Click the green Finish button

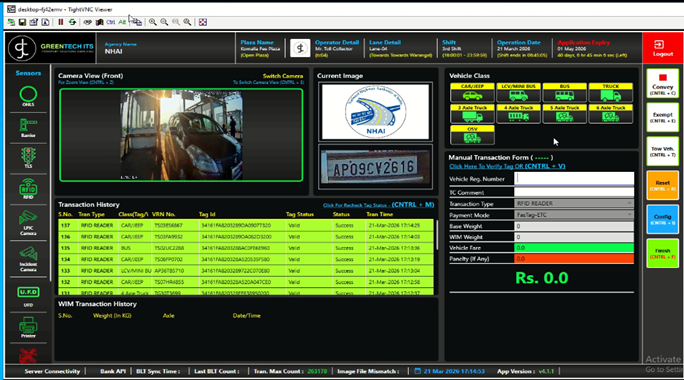click(x=663, y=253)
